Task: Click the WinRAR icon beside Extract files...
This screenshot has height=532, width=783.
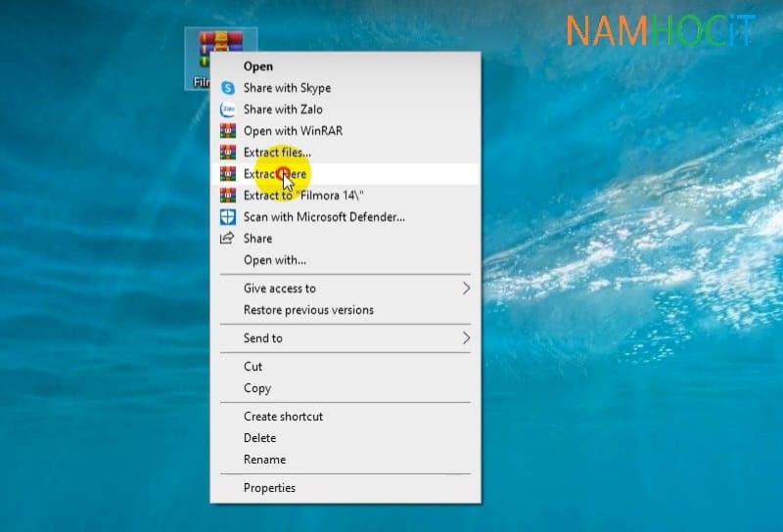Action: tap(228, 153)
